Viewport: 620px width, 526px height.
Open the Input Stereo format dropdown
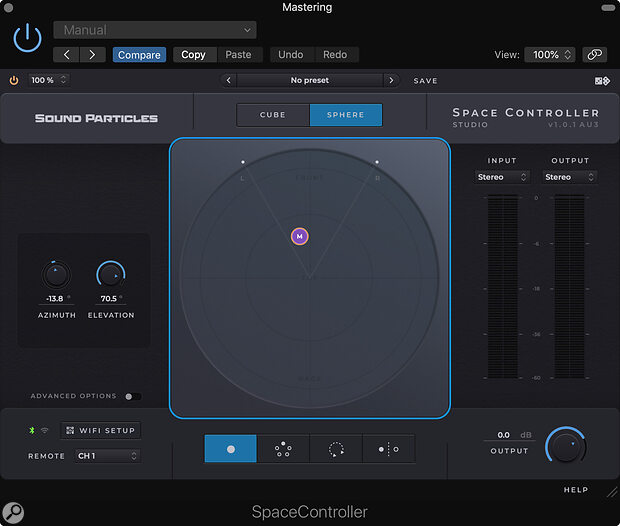502,177
